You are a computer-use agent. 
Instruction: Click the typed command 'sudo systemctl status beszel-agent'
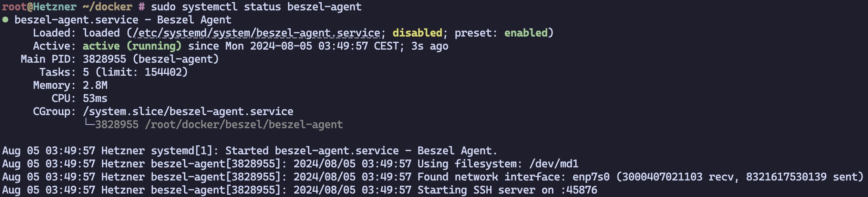click(x=256, y=7)
